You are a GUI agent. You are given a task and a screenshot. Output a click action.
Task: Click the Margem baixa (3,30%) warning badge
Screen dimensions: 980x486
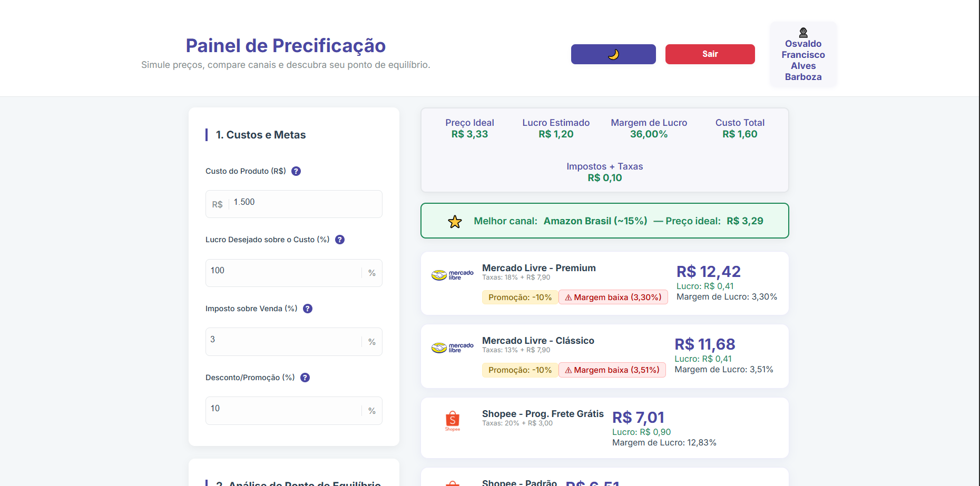(613, 297)
